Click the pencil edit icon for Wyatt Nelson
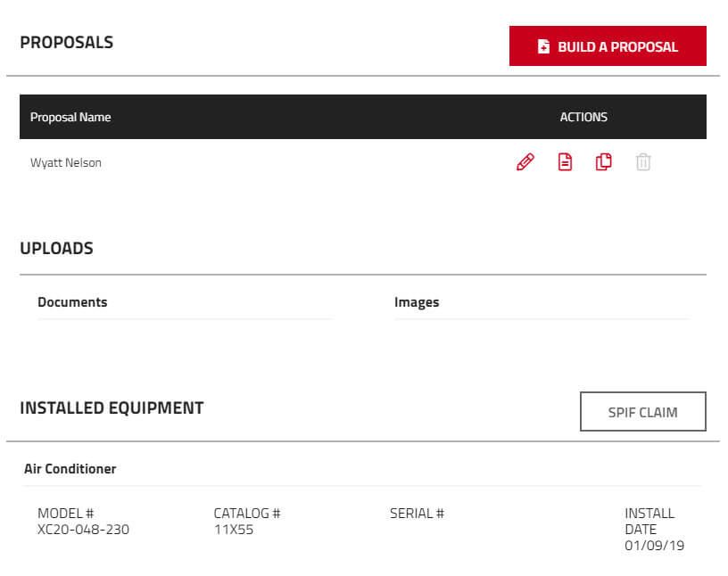Viewport: 728px width, 576px height. 525,162
